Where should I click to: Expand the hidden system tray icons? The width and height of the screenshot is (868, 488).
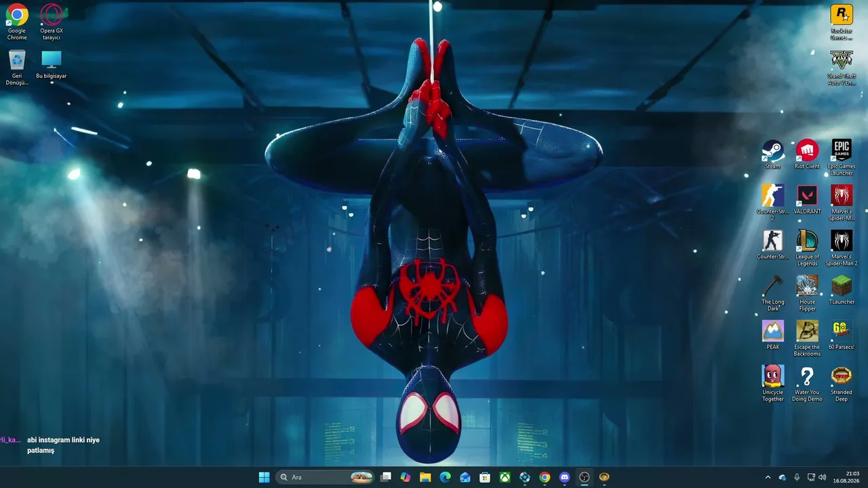pos(768,477)
